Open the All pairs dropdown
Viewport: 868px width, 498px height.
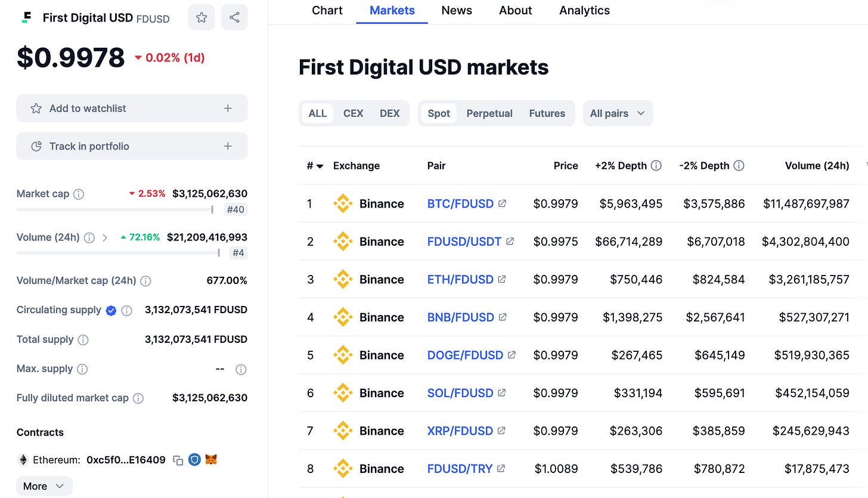pos(618,113)
